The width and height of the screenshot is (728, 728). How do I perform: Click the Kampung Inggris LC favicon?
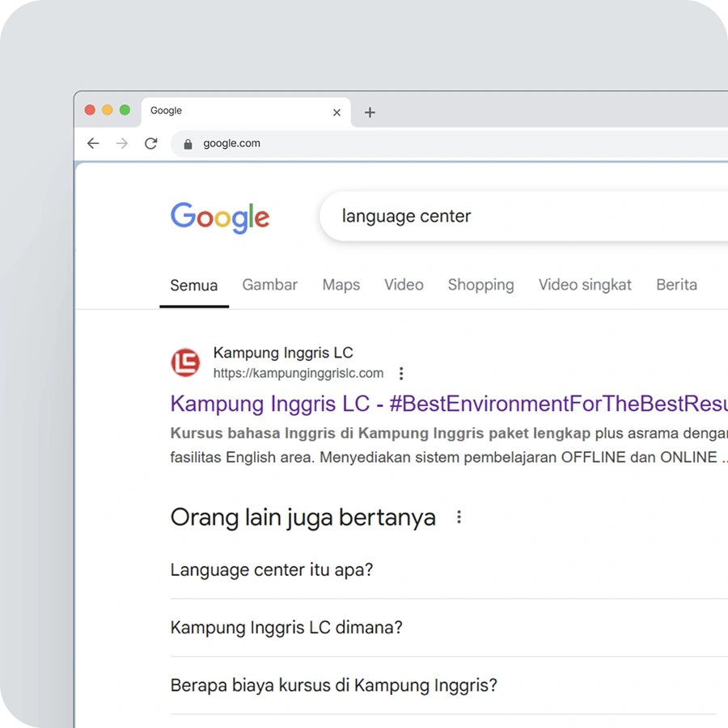pyautogui.click(x=185, y=362)
